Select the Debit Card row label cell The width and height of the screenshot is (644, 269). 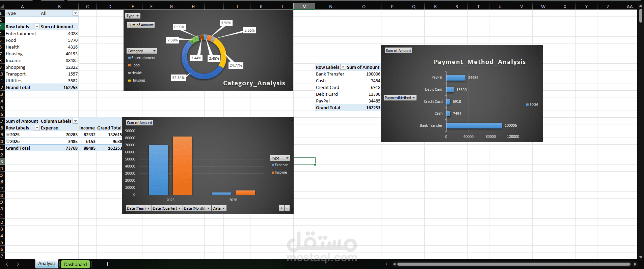coord(331,94)
